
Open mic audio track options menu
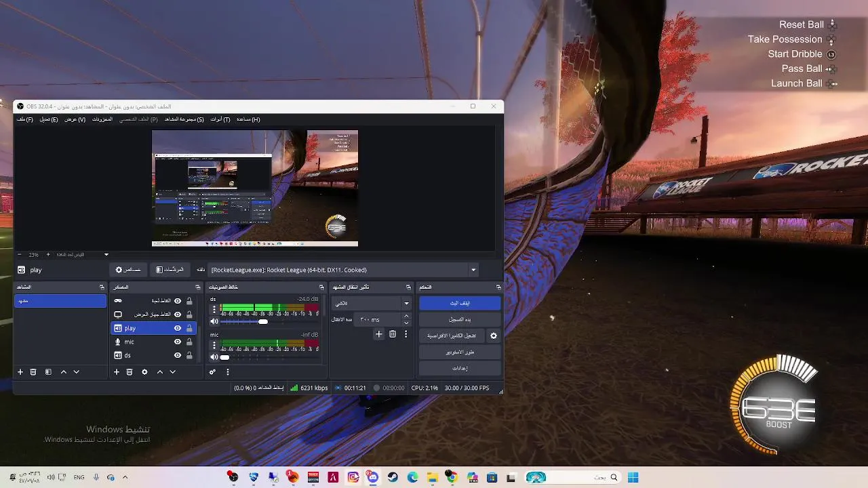pos(214,345)
